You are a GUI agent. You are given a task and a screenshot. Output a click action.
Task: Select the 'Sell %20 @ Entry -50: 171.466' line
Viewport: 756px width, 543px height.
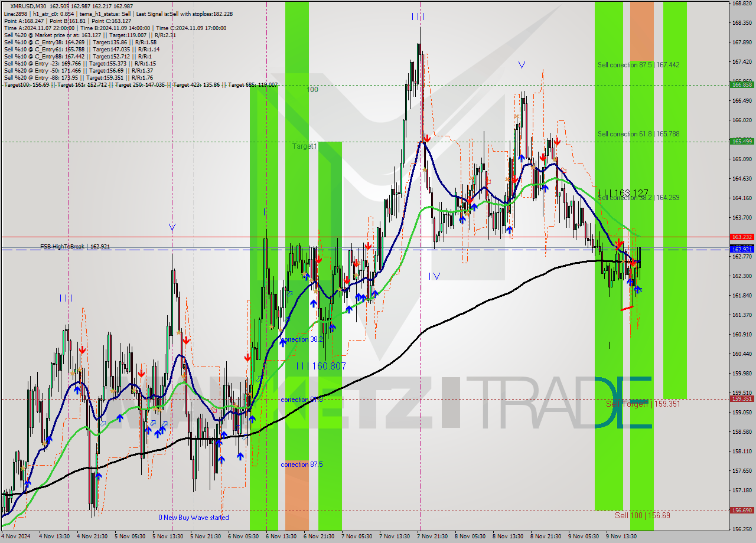78,70
